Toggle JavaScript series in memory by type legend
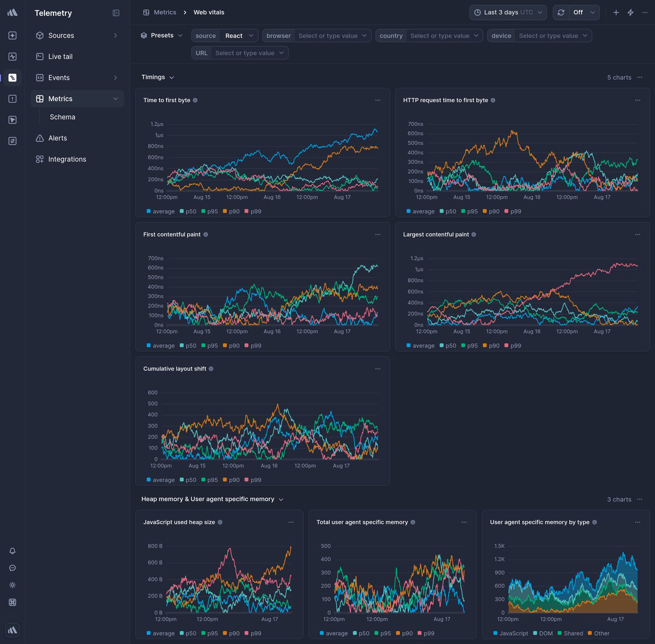 pyautogui.click(x=511, y=633)
